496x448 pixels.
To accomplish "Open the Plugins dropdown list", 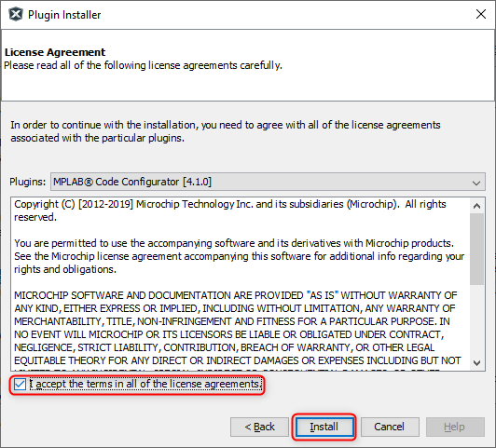I will [268, 182].
